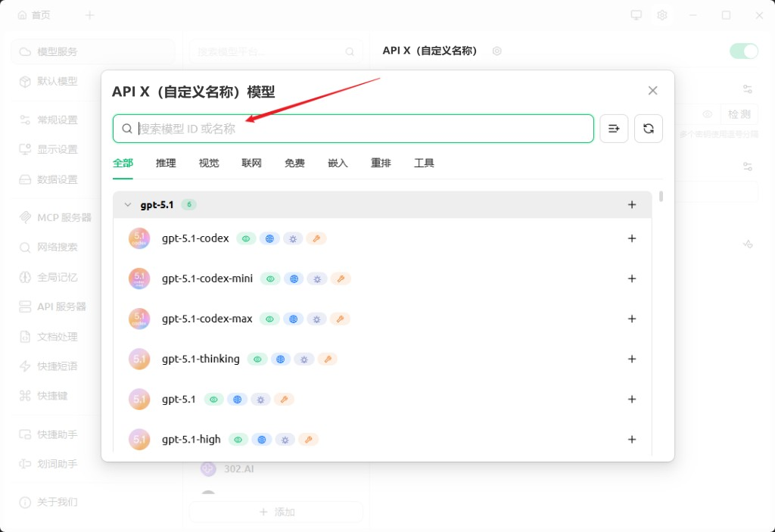The width and height of the screenshot is (775, 532).
Task: Open the manage model list button
Action: point(614,129)
